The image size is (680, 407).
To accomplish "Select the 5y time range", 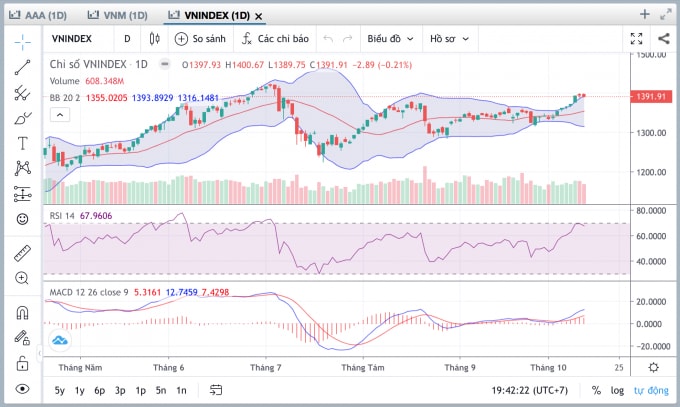I will [59, 391].
